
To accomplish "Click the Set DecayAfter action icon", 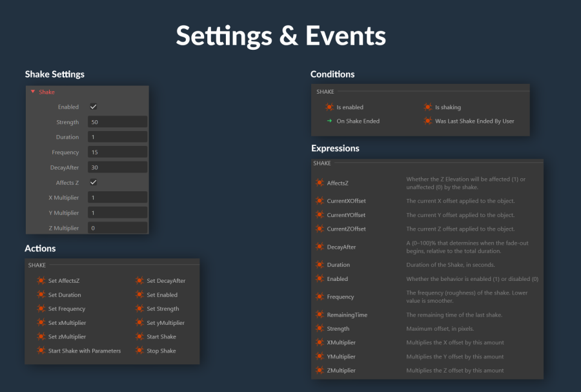I will tap(139, 280).
